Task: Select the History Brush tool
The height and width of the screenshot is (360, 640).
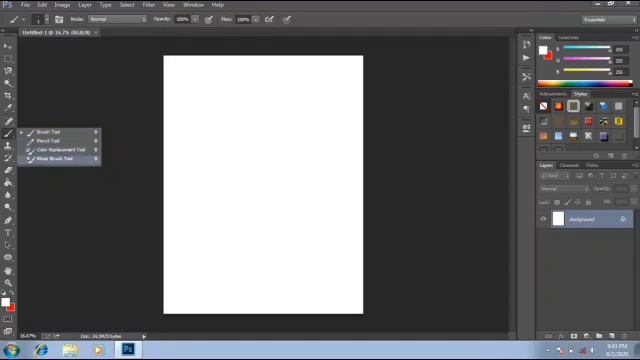Action: pyautogui.click(x=8, y=158)
